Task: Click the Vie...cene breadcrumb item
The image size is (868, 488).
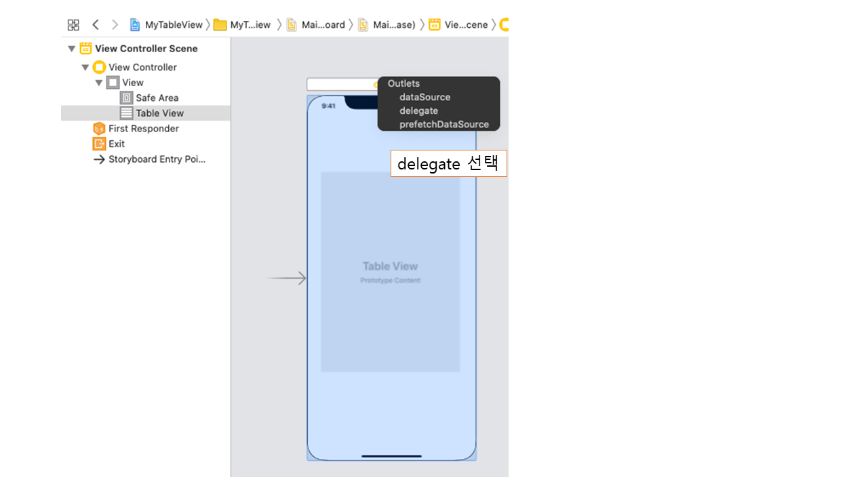Action: [459, 25]
